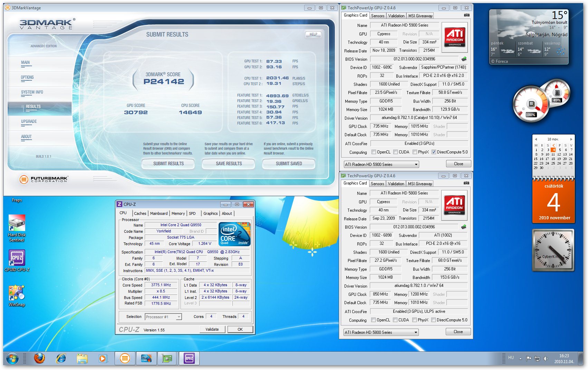Click BIOS save chip icon in HD 5800 GPU-Z
Image resolution: width=588 pixels, height=370 pixels.
[x=464, y=227]
